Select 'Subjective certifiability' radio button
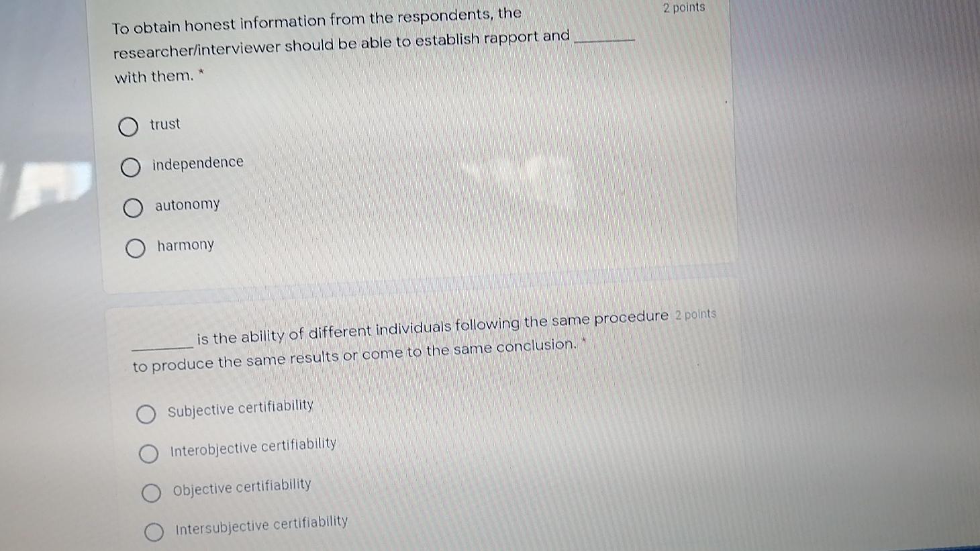 click(x=146, y=415)
